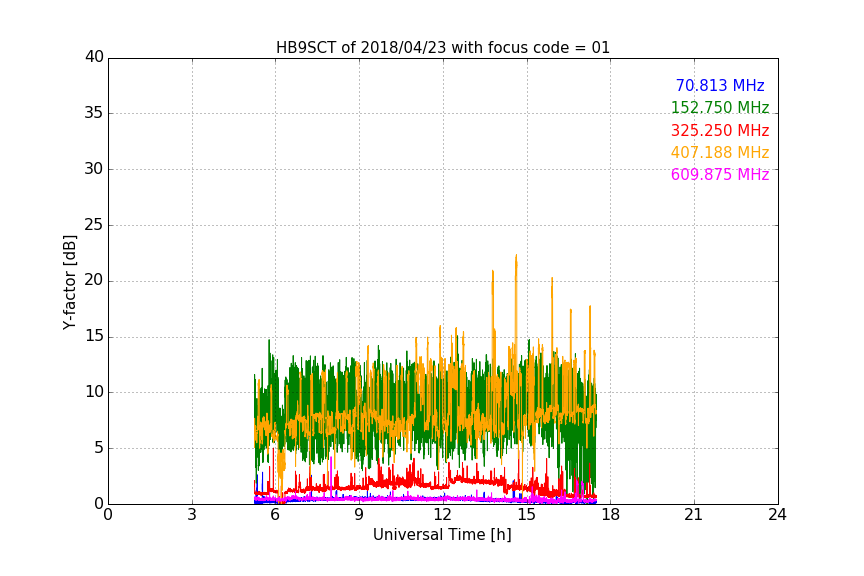Click the x-axis tick label 12
The height and width of the screenshot is (576, 864).
[x=443, y=515]
